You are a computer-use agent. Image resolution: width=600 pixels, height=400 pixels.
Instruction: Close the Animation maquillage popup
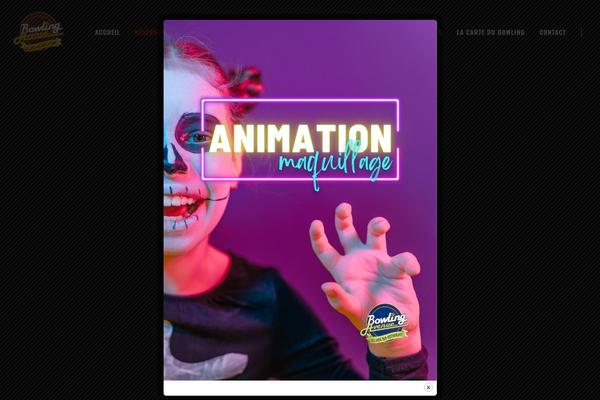[428, 387]
